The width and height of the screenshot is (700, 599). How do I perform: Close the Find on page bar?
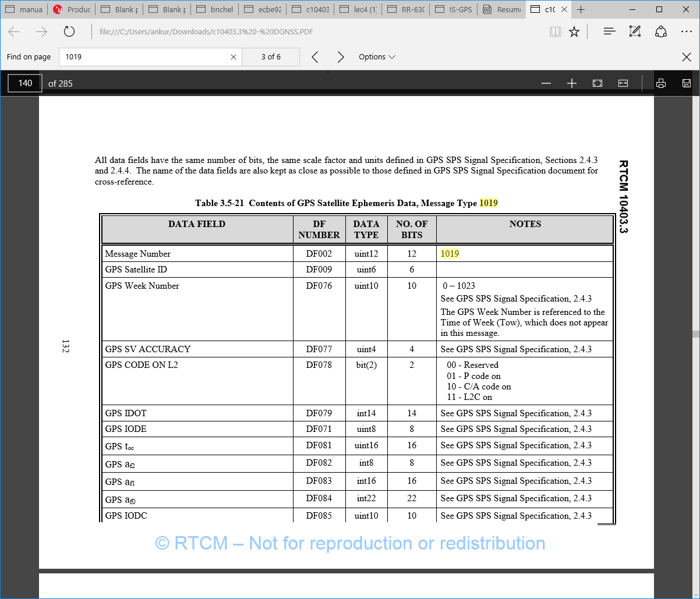(x=687, y=57)
